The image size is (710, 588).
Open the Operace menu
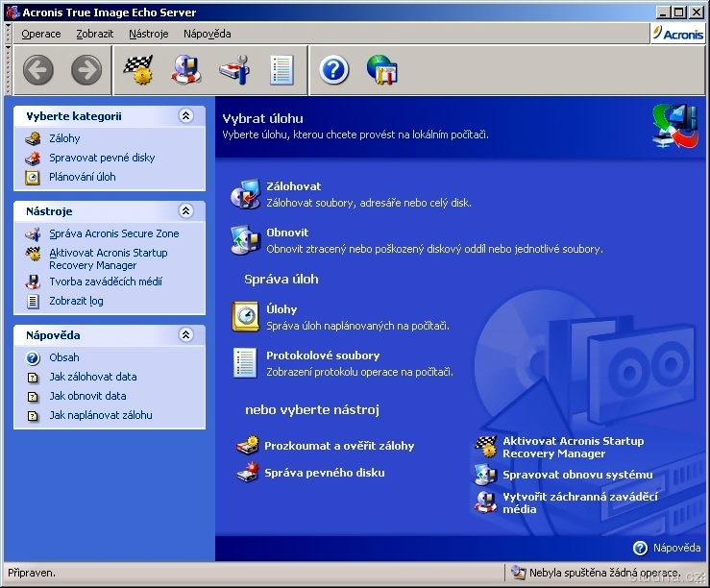pos(40,34)
